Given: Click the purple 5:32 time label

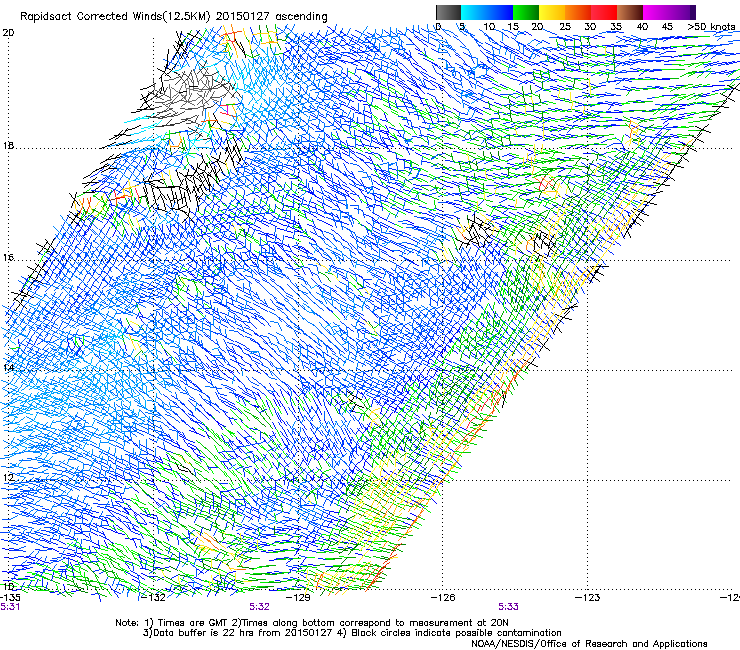Looking at the screenshot, I should tap(260, 607).
